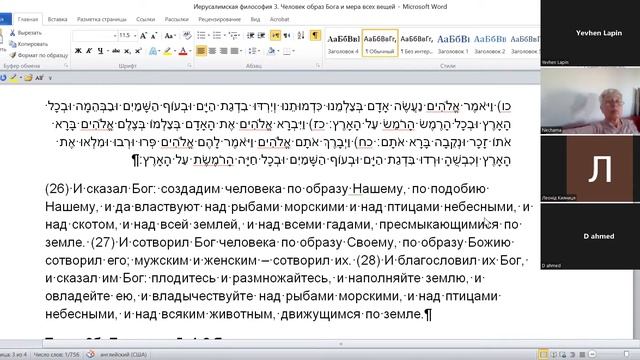Open Рецензирование ribbon tab

(219, 19)
